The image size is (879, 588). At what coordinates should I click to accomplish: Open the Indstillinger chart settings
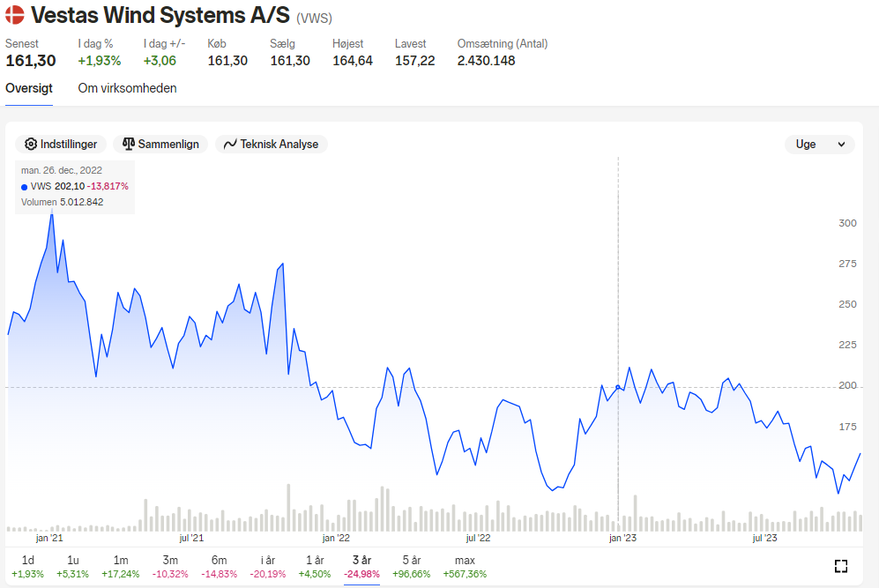point(61,144)
